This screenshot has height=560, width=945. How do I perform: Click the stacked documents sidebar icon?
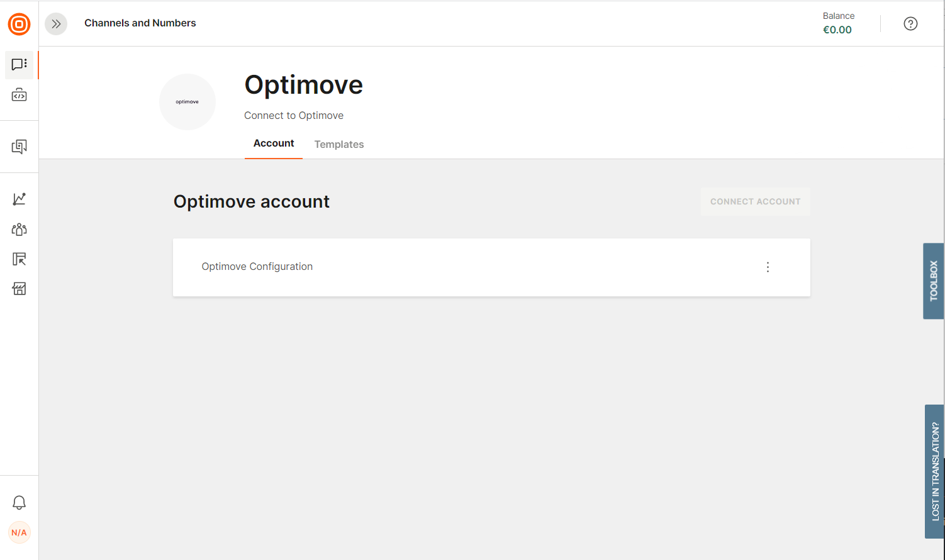click(x=19, y=147)
